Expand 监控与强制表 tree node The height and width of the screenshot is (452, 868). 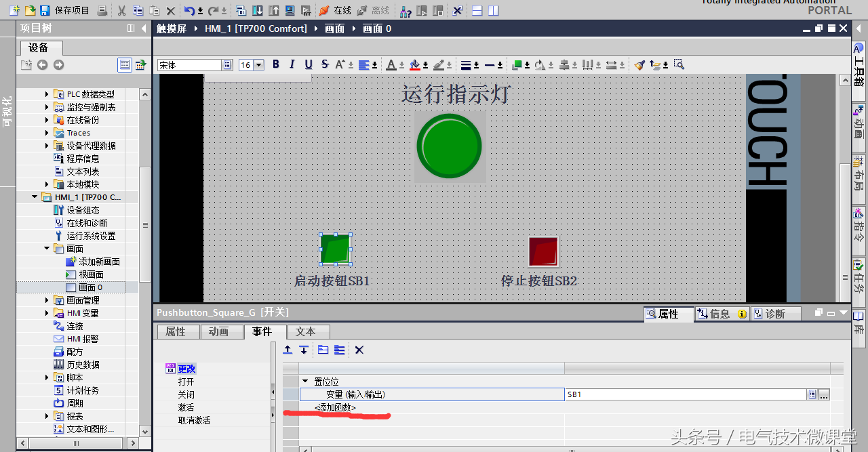[x=47, y=107]
